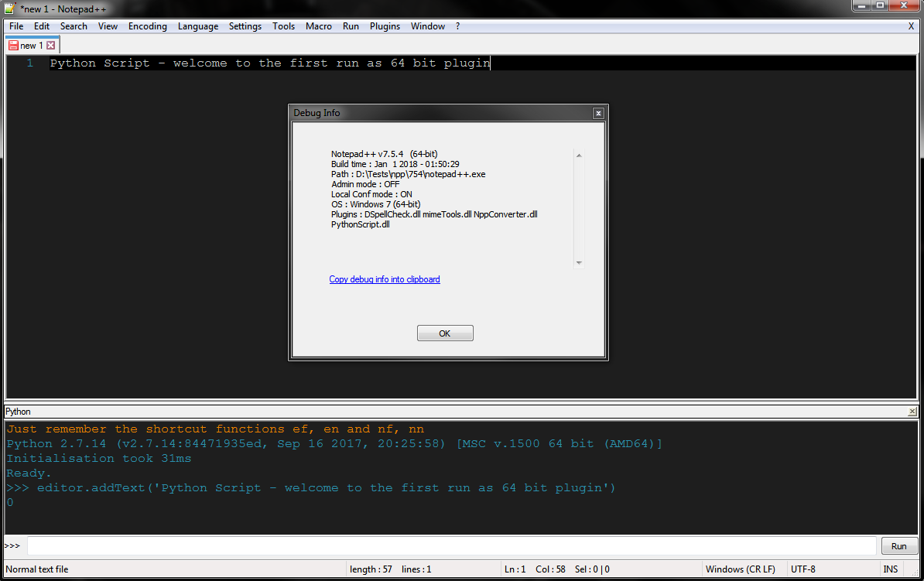This screenshot has height=581, width=924.
Task: Click the Notepad++ app icon in title bar
Action: [10, 9]
